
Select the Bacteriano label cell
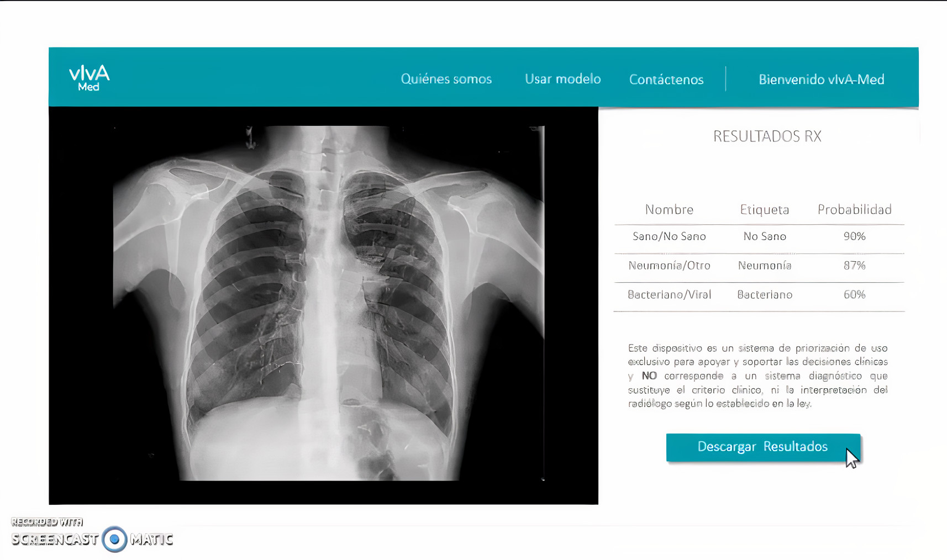(x=764, y=295)
